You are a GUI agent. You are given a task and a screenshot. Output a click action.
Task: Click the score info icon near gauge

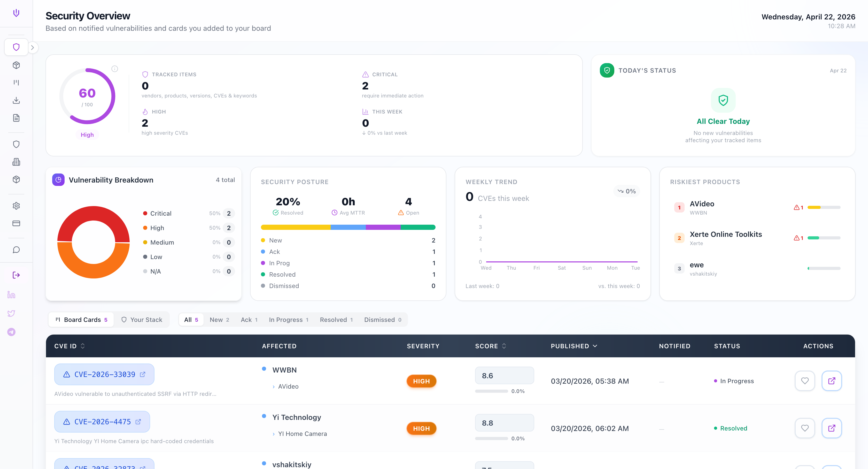114,69
